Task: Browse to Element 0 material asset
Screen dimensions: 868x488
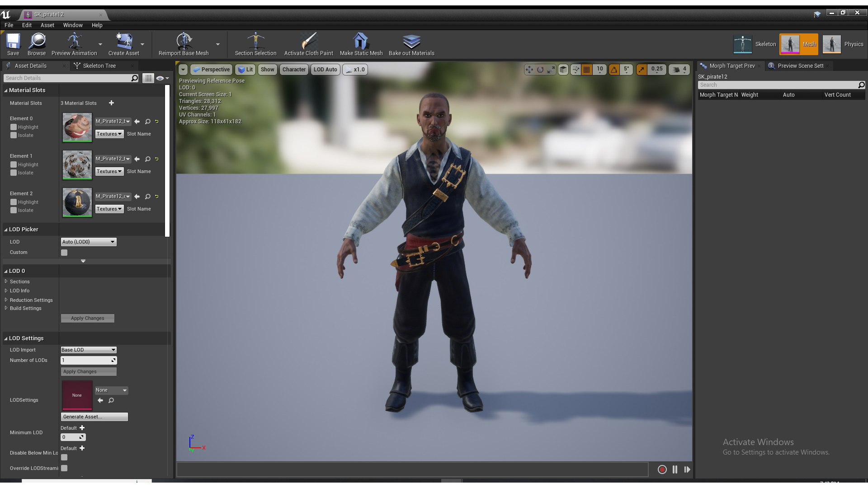Action: tap(147, 122)
